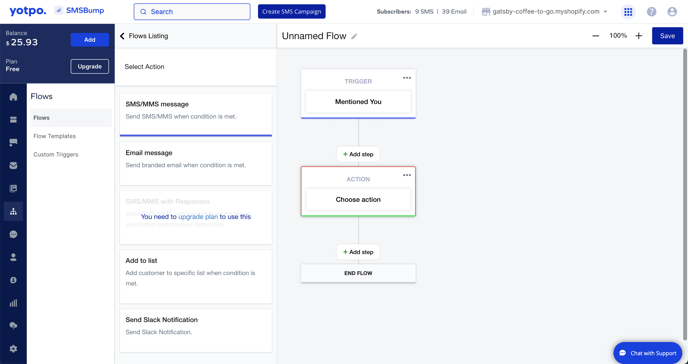Open the Trigger card three-dot menu
The width and height of the screenshot is (688, 364).
[407, 78]
